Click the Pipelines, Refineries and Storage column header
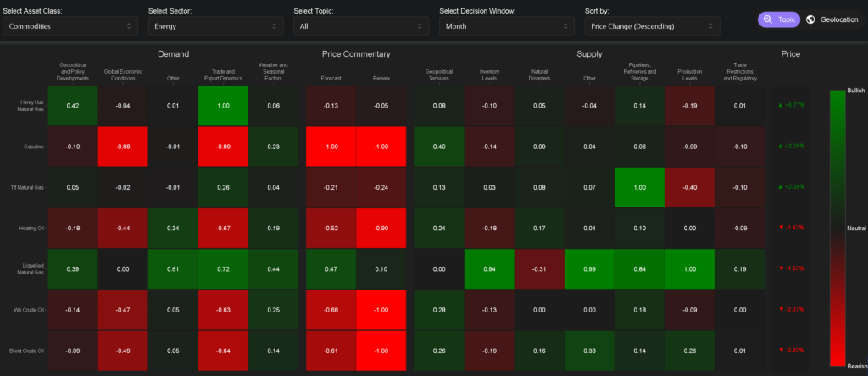 coord(639,71)
